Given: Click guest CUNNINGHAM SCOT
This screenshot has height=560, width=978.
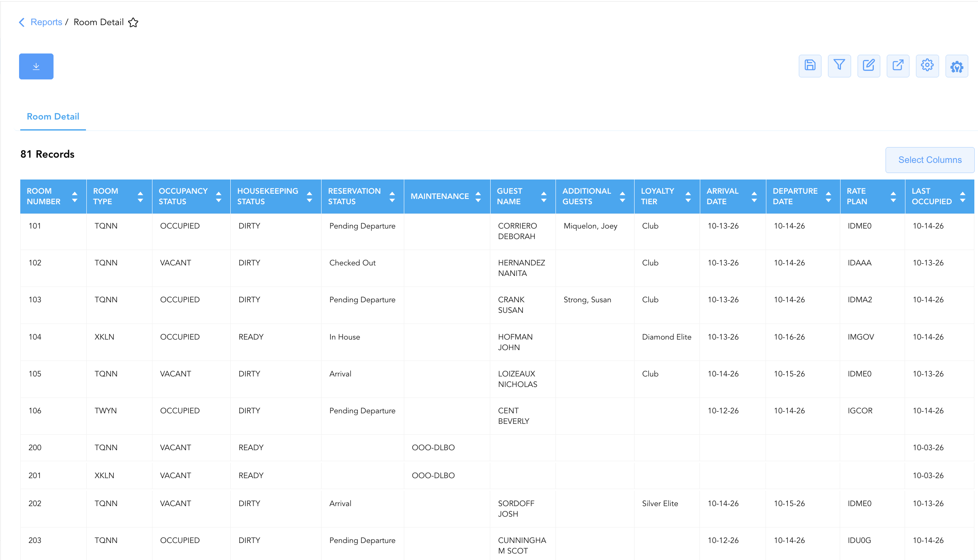Looking at the screenshot, I should pos(522,546).
